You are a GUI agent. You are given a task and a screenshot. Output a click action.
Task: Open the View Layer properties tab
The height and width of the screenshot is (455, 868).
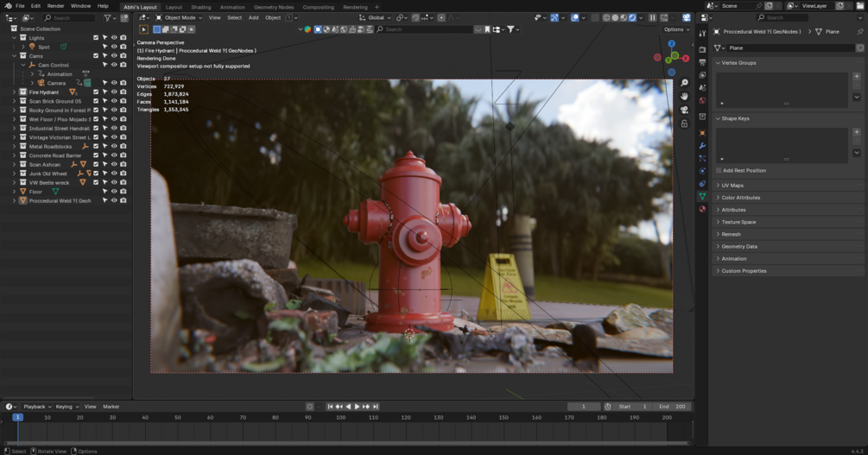pyautogui.click(x=702, y=75)
